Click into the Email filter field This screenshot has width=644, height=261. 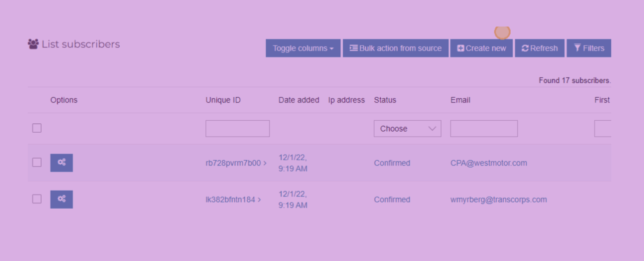click(x=484, y=129)
